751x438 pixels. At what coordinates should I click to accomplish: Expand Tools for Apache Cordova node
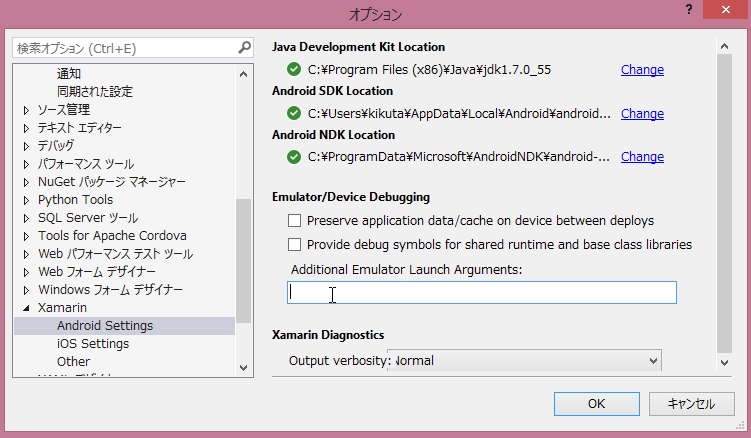[x=26, y=236]
